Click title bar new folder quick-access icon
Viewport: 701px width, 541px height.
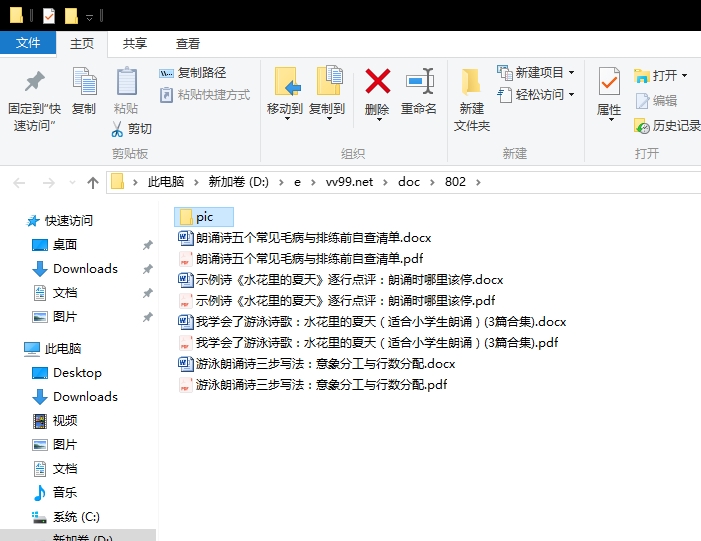coord(71,16)
